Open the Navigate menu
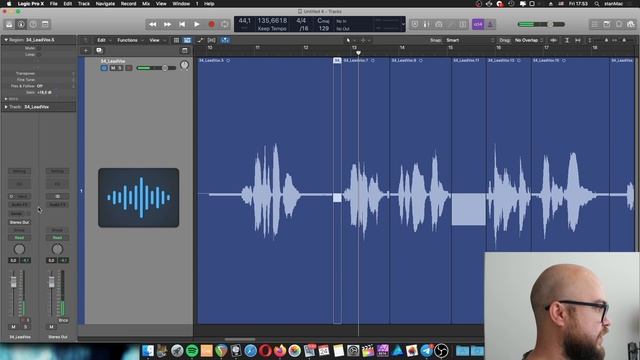This screenshot has width=640, height=360. point(105,4)
